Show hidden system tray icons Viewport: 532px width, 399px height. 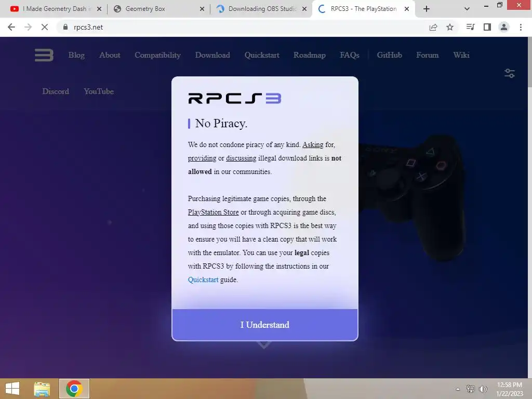[x=458, y=389]
